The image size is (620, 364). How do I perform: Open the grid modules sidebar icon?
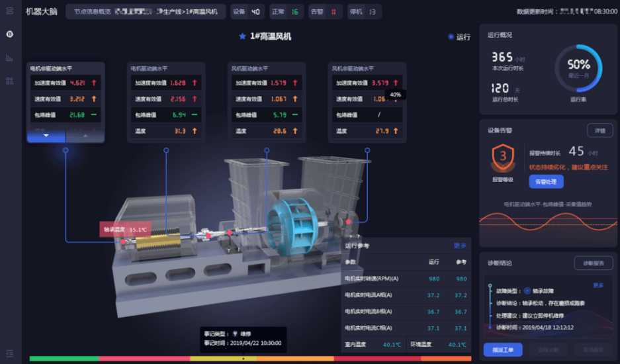coord(10,81)
